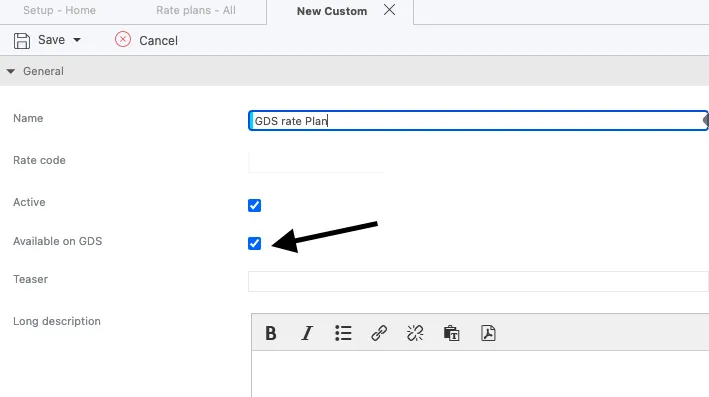Screen dimensions: 709x397
Task: Insert a bulleted list
Action: click(x=343, y=333)
